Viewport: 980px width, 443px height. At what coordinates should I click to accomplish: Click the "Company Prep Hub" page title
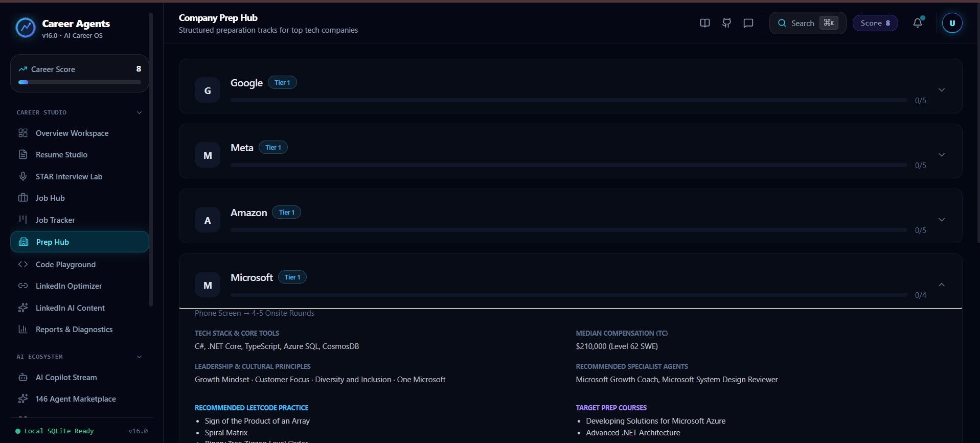pos(218,18)
